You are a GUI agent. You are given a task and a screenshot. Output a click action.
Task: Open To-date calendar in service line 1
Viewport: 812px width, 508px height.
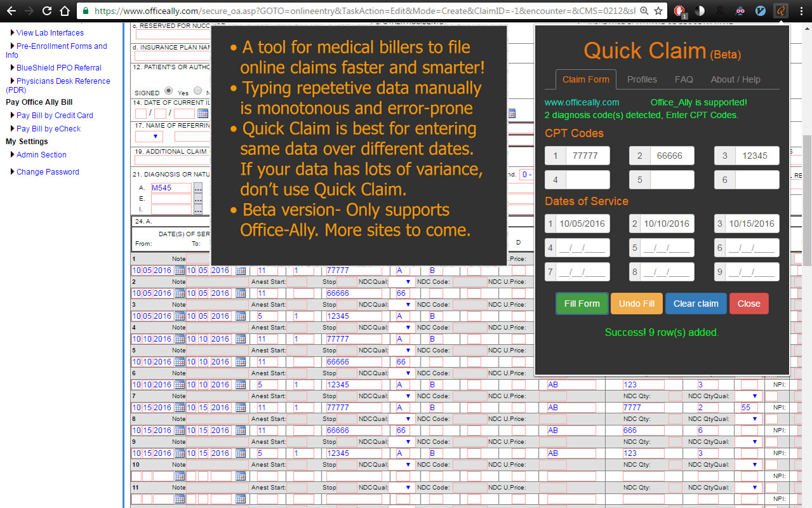(x=240, y=271)
